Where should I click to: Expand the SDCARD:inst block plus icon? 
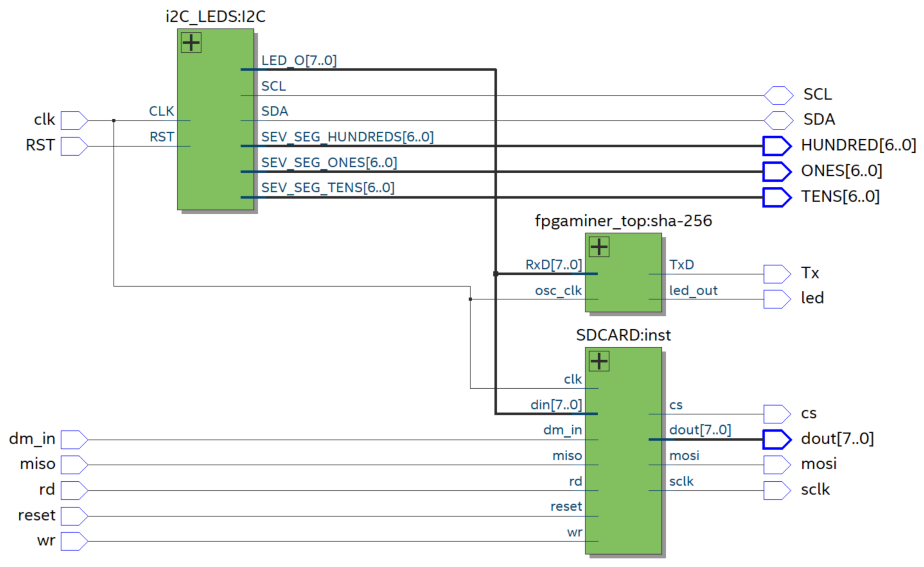pos(599,361)
